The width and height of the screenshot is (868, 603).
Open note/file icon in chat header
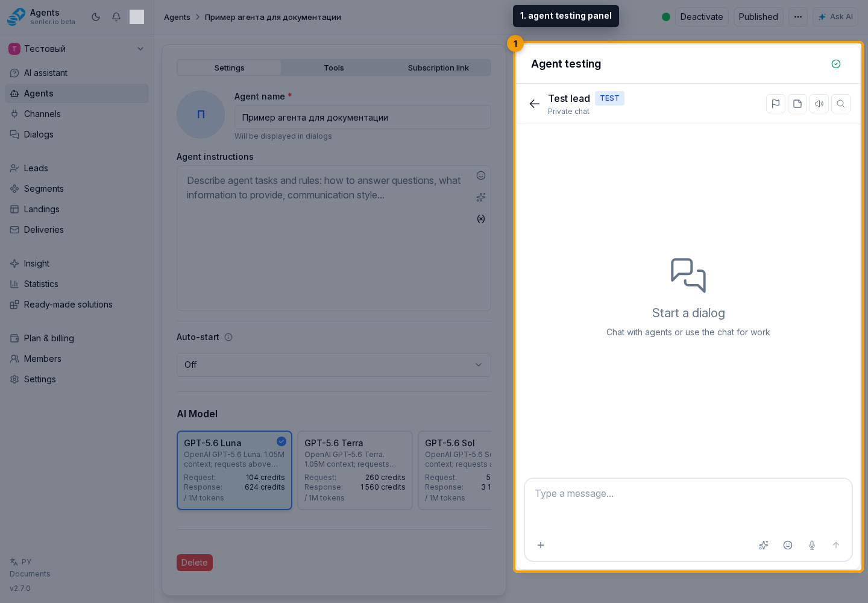pos(797,104)
